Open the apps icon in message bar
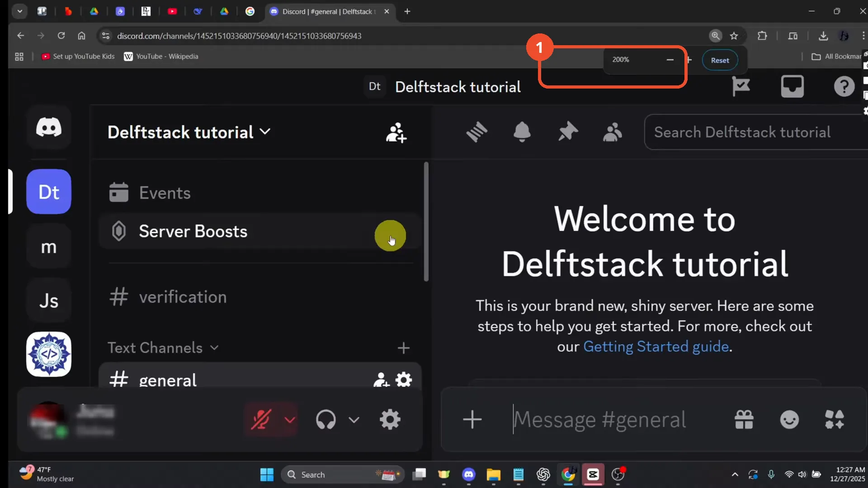The image size is (868, 488). [835, 420]
